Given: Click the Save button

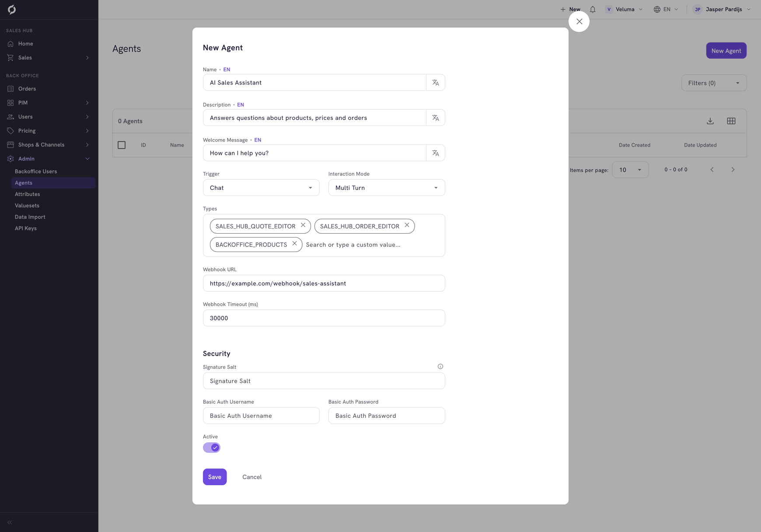Looking at the screenshot, I should tap(215, 477).
